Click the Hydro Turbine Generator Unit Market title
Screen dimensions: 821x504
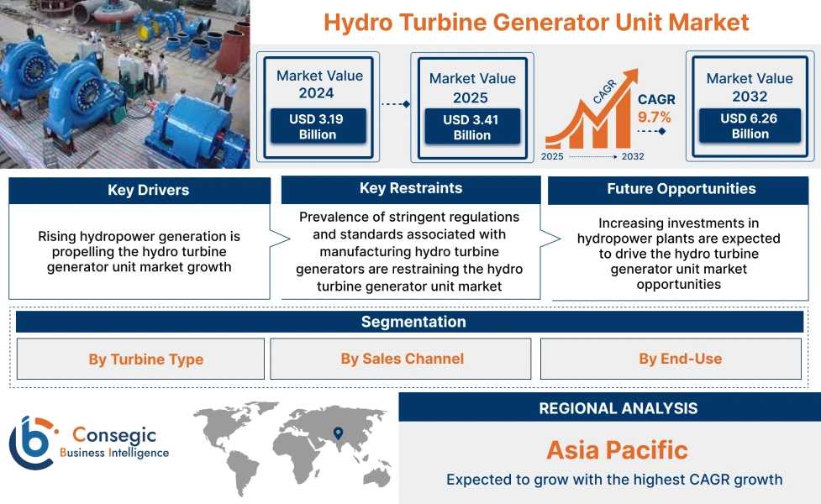point(535,23)
